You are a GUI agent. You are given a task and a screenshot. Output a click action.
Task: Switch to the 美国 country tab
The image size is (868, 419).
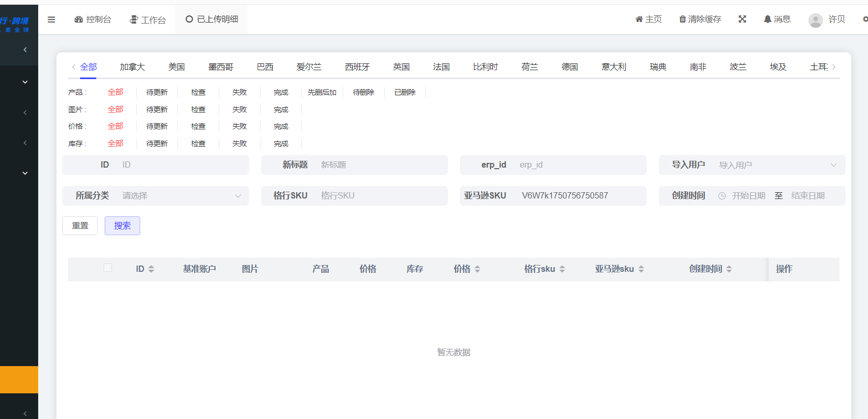pyautogui.click(x=176, y=67)
